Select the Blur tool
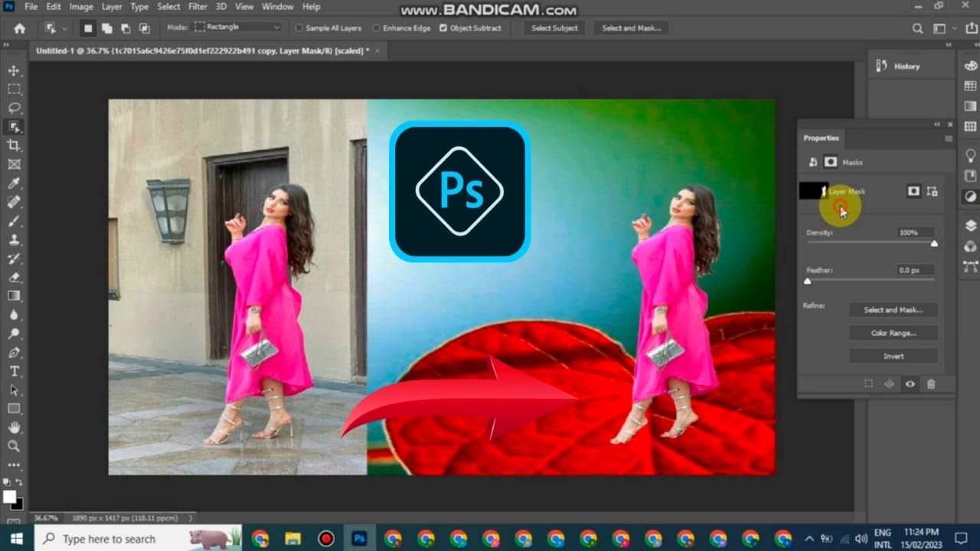Image resolution: width=980 pixels, height=551 pixels. point(14,315)
